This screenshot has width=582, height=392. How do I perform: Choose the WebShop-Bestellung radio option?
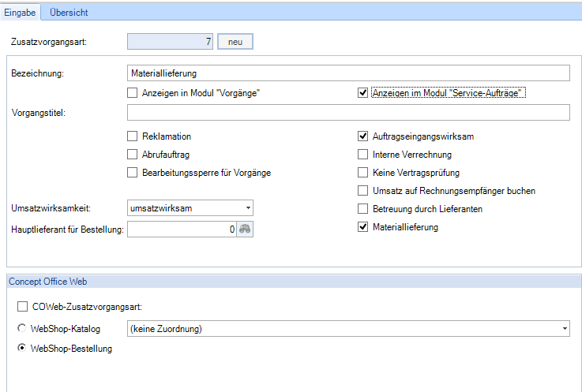tap(21, 349)
